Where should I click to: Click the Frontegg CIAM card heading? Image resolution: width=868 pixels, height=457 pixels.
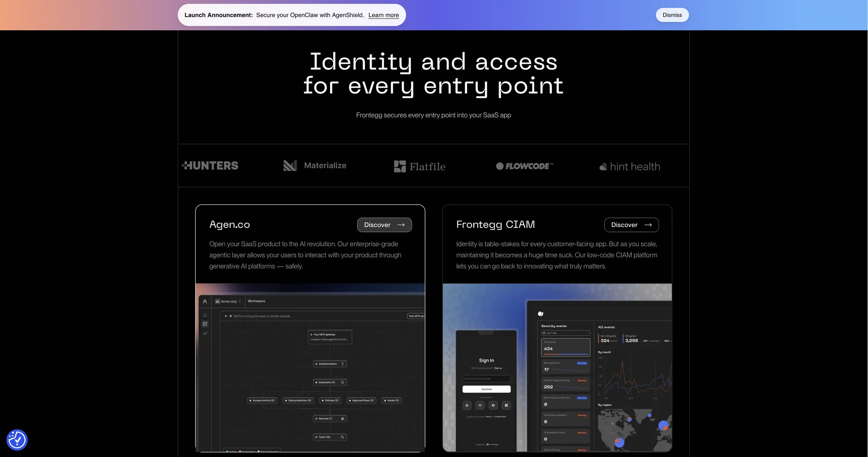pos(495,225)
